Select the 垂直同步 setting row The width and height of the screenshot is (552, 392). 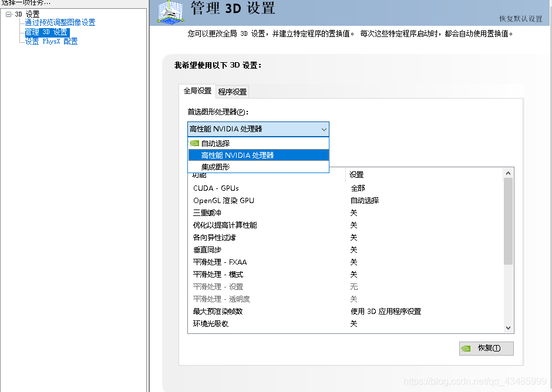(x=346, y=250)
